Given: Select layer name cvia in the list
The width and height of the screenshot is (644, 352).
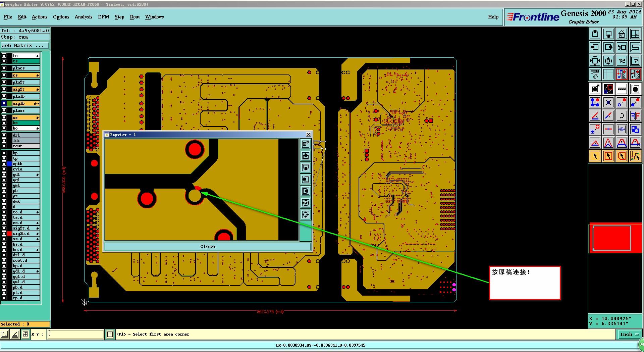Looking at the screenshot, I should pos(26,169).
